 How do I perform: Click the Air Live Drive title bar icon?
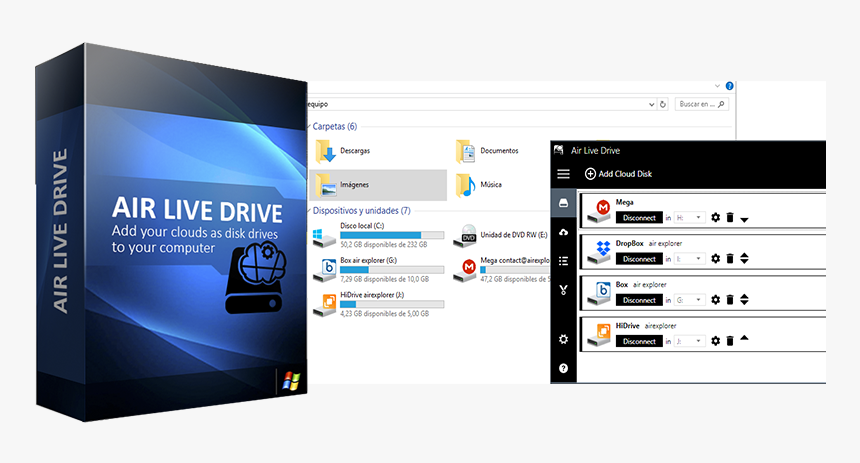pyautogui.click(x=559, y=150)
